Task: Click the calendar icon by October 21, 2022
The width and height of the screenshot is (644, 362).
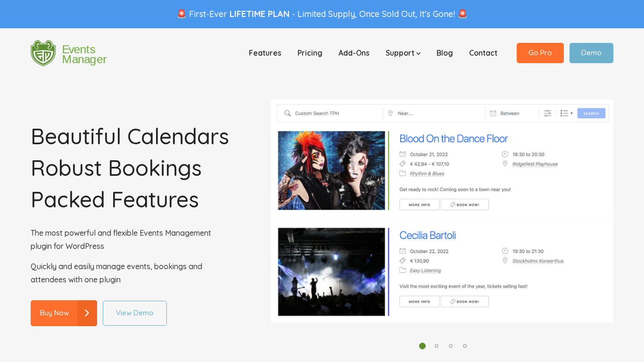Action: click(x=403, y=154)
